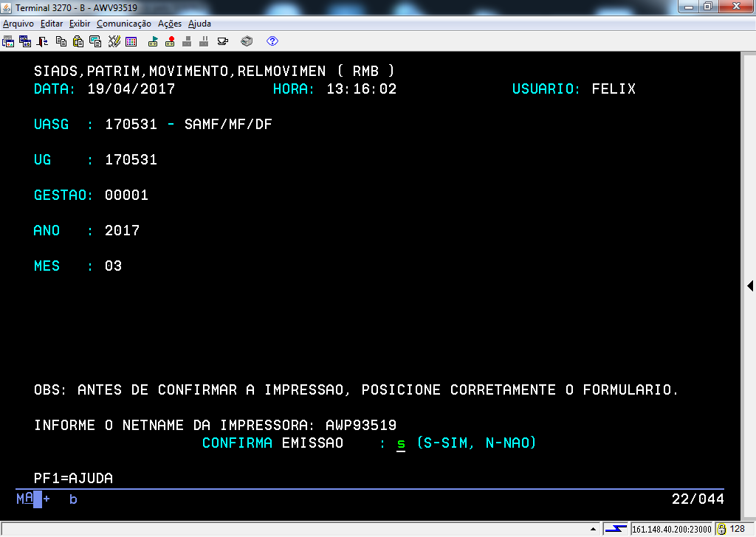Click the padlock encryption icon in status bar
This screenshot has height=537, width=756.
(x=721, y=530)
